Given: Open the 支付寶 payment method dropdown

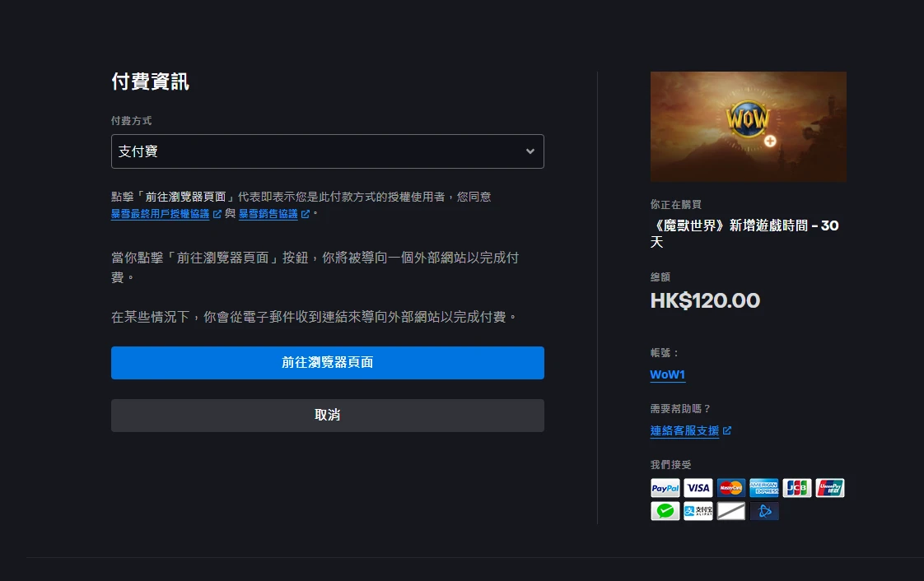Looking at the screenshot, I should tap(327, 151).
